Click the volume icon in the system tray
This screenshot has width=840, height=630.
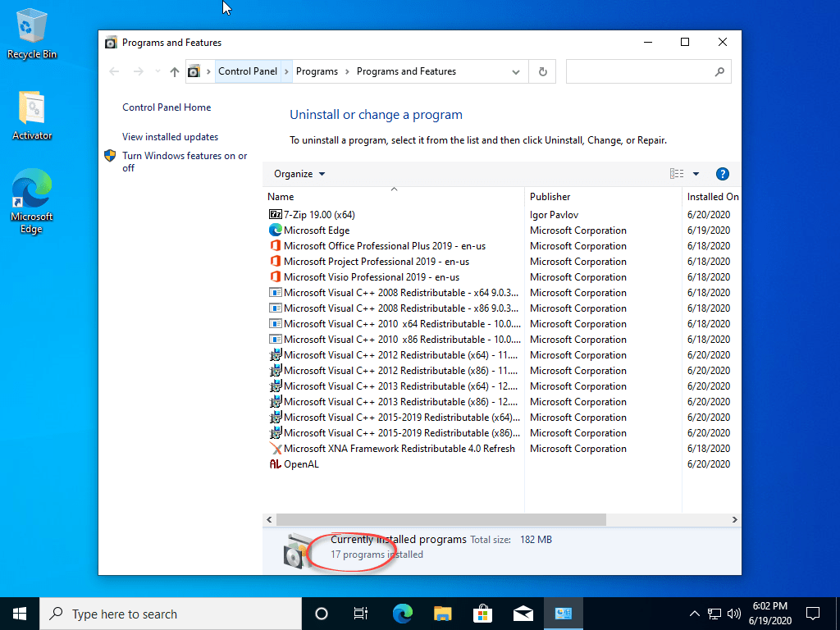pyautogui.click(x=734, y=614)
